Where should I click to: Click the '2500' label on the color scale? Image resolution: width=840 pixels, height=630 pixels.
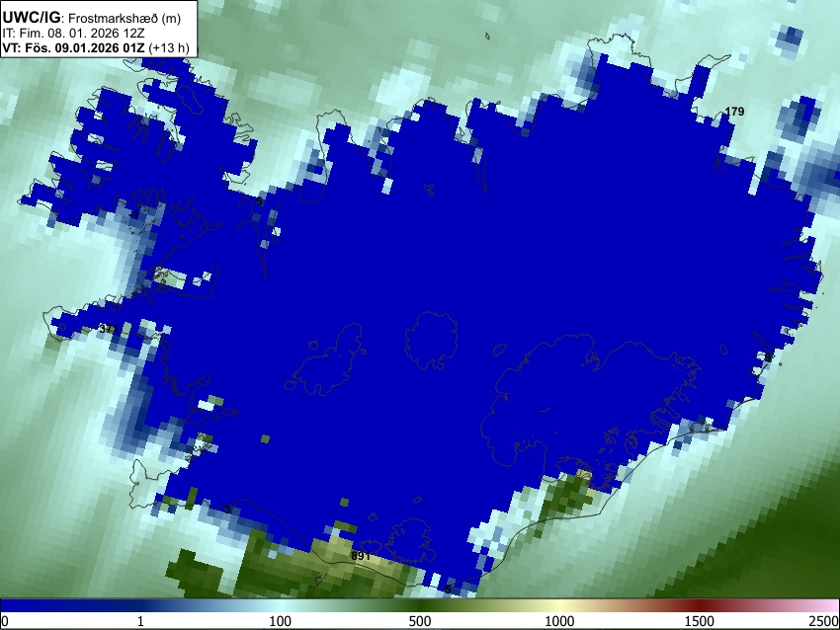coord(825,621)
